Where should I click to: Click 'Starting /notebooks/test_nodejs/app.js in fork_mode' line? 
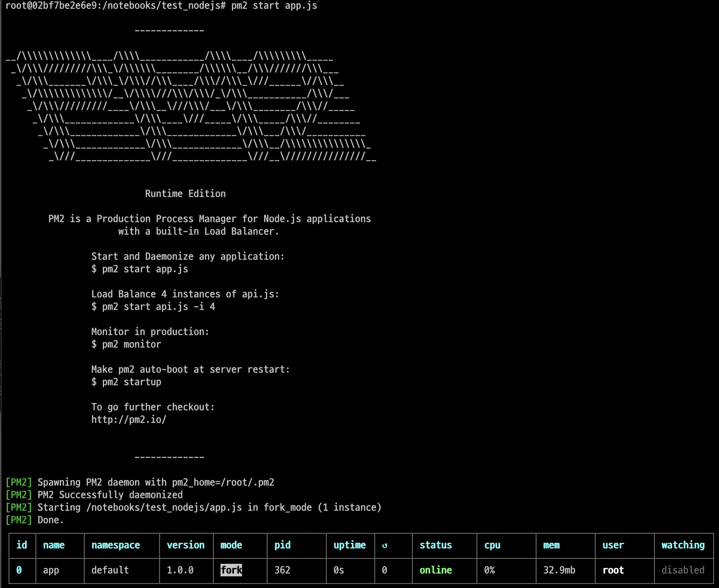[x=194, y=507]
